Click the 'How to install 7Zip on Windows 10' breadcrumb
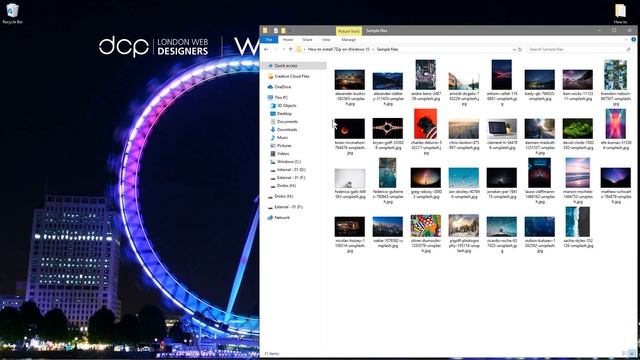The height and width of the screenshot is (360, 640). coord(338,49)
